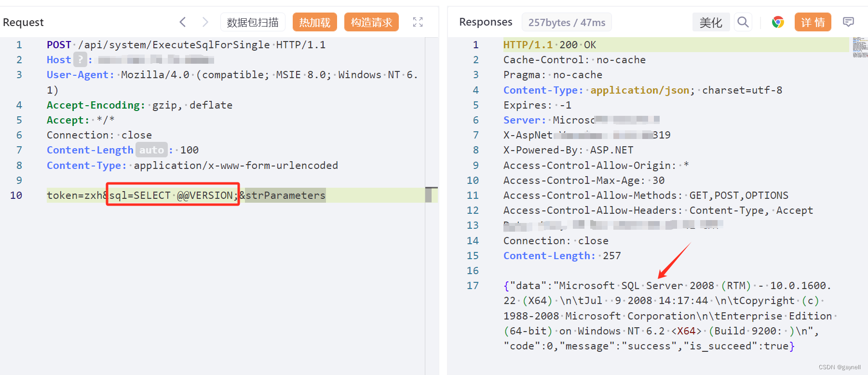
Task: Click the &strParameters text in request body
Action: point(283,195)
